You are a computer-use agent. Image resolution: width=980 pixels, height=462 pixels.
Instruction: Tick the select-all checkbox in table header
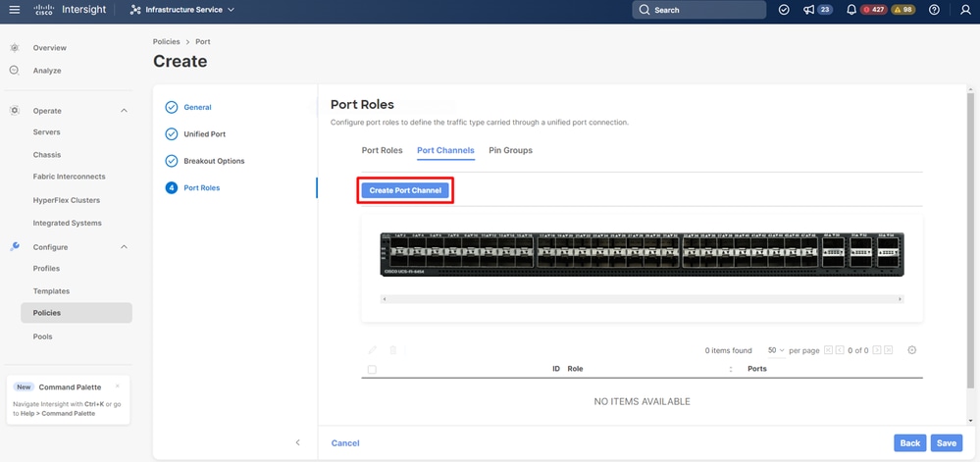coord(372,369)
